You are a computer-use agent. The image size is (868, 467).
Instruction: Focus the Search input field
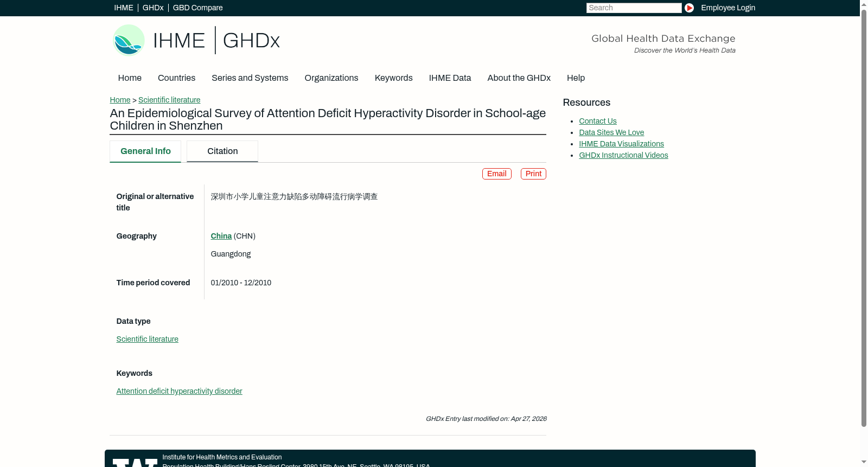634,8
